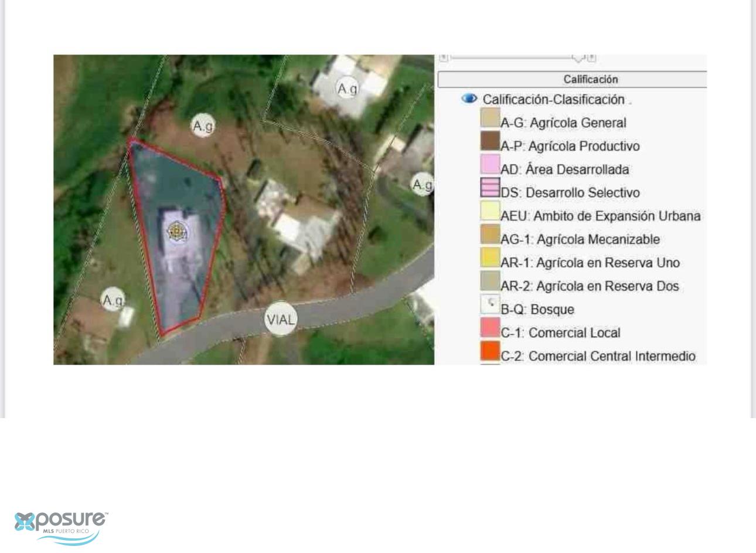The image size is (756, 553).
Task: Select the AD Área Desarrollada pink swatch
Action: click(x=490, y=164)
